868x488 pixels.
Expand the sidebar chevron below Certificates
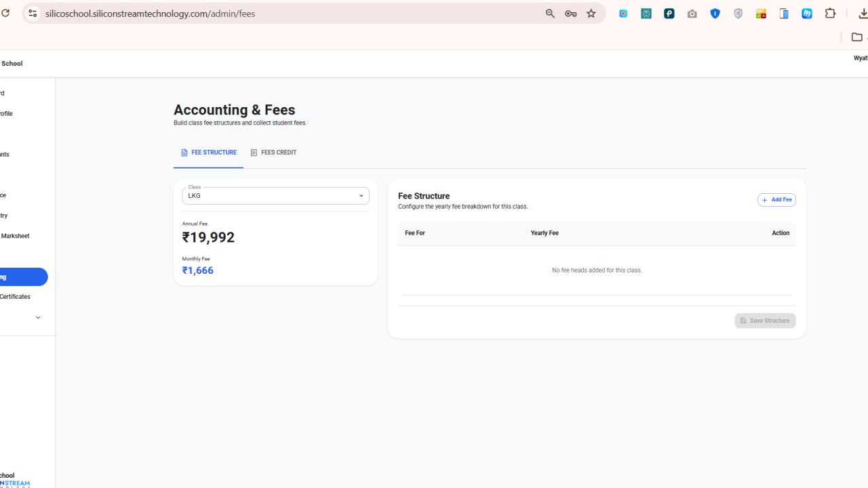click(38, 317)
